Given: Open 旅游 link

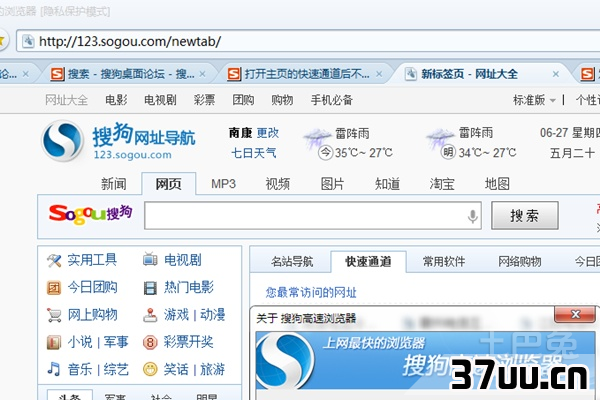Looking at the screenshot, I should [212, 370].
